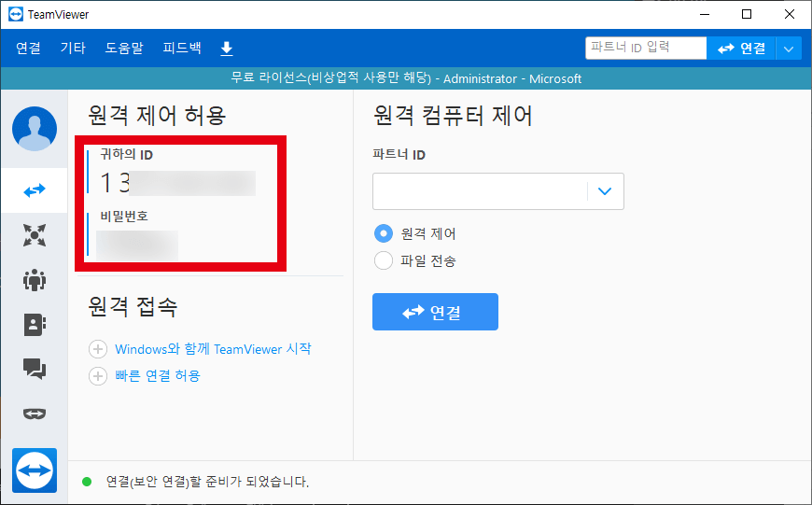Minimize the TeamViewer window
This screenshot has width=812, height=505.
pos(705,14)
